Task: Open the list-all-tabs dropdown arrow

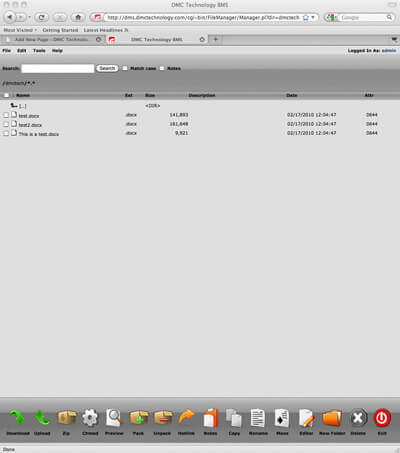Action: click(x=395, y=39)
